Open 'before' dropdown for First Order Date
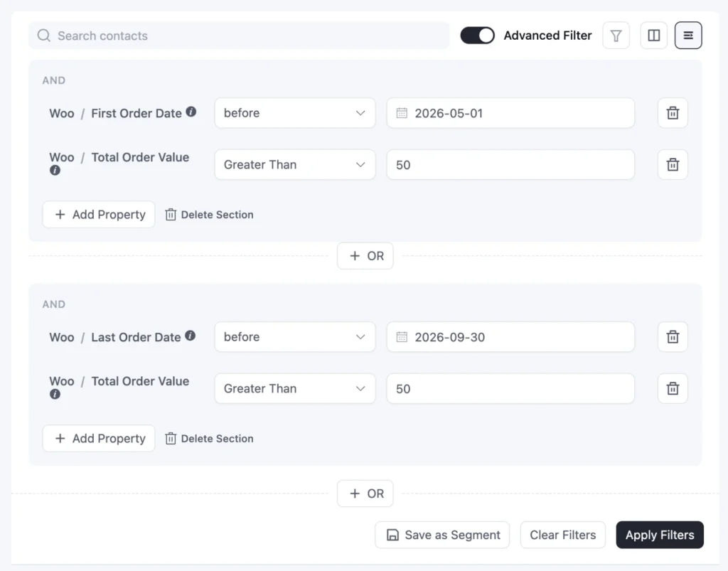Image resolution: width=728 pixels, height=571 pixels. coord(295,113)
